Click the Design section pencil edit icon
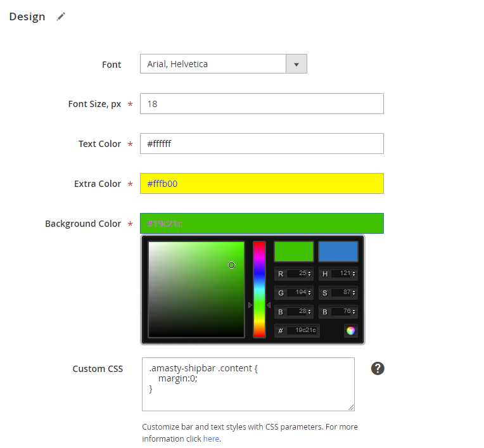Image resolution: width=484 pixels, height=448 pixels. tap(61, 17)
